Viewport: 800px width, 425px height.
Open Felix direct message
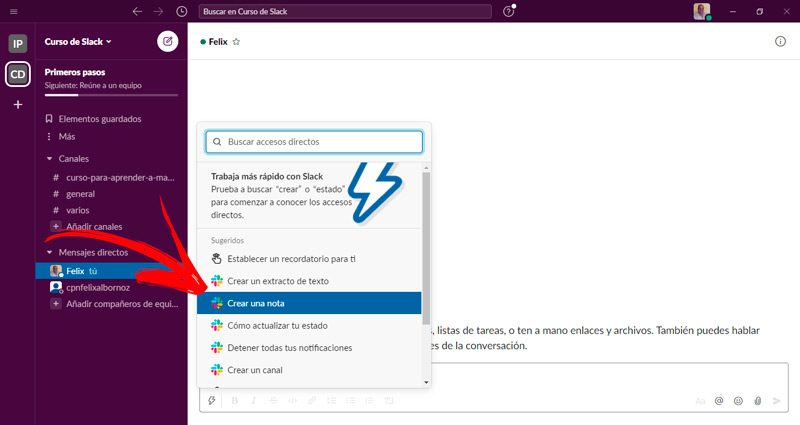tap(111, 271)
